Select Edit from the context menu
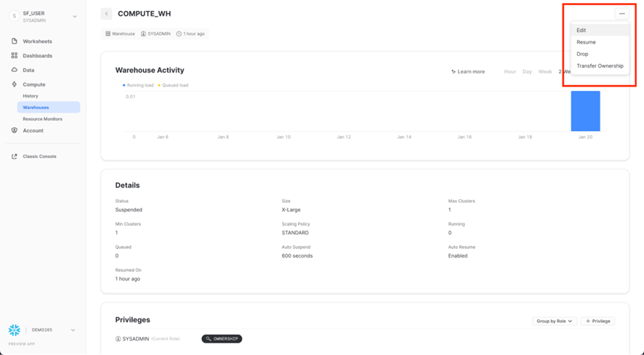The height and width of the screenshot is (355, 644). point(581,31)
